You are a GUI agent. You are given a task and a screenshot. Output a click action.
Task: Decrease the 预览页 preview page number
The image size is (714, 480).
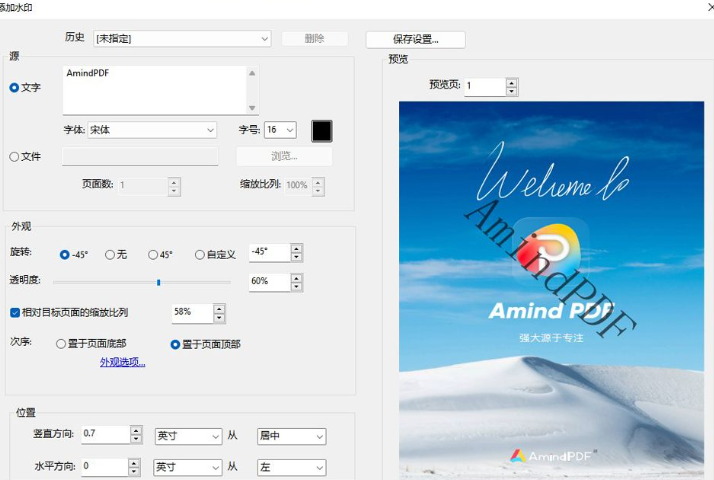512,91
